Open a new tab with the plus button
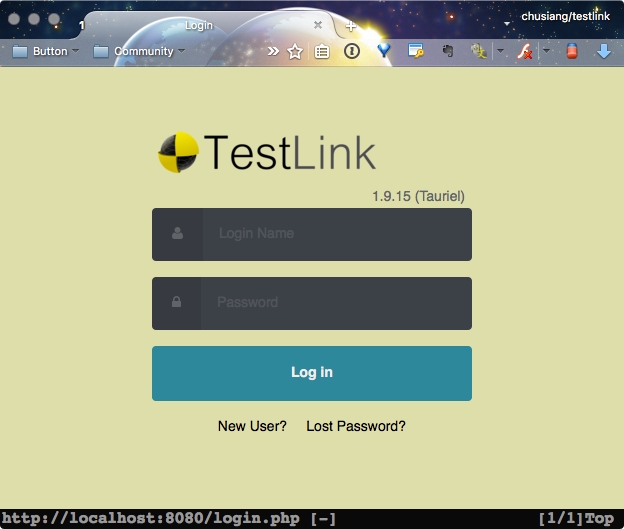 pyautogui.click(x=350, y=26)
